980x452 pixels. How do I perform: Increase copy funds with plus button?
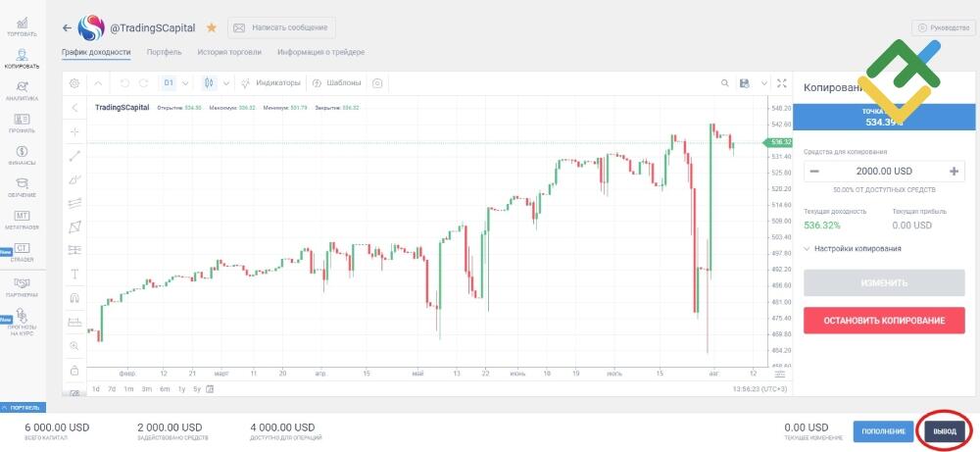pos(954,171)
